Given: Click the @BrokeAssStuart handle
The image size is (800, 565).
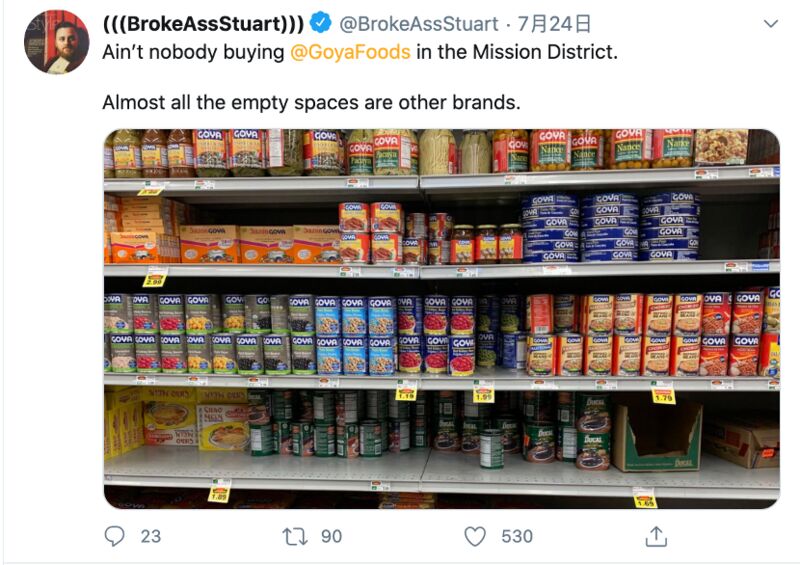Looking at the screenshot, I should 418,24.
